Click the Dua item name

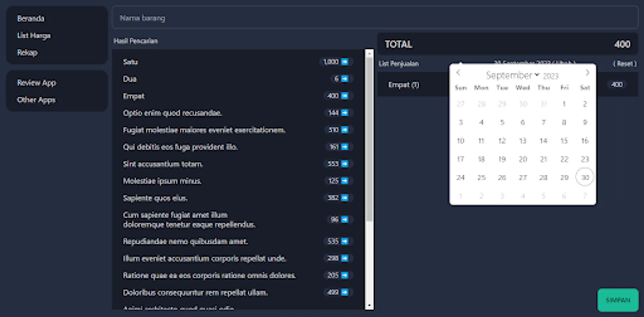click(x=130, y=79)
